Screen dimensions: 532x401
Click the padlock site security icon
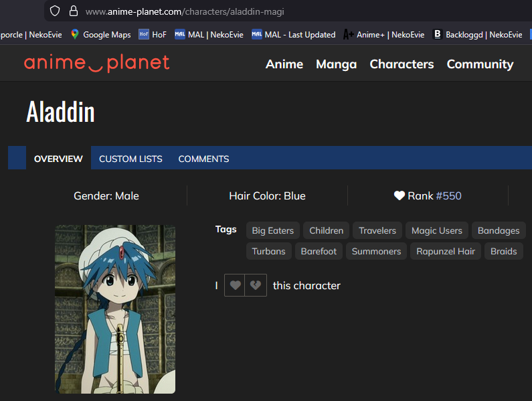point(74,11)
